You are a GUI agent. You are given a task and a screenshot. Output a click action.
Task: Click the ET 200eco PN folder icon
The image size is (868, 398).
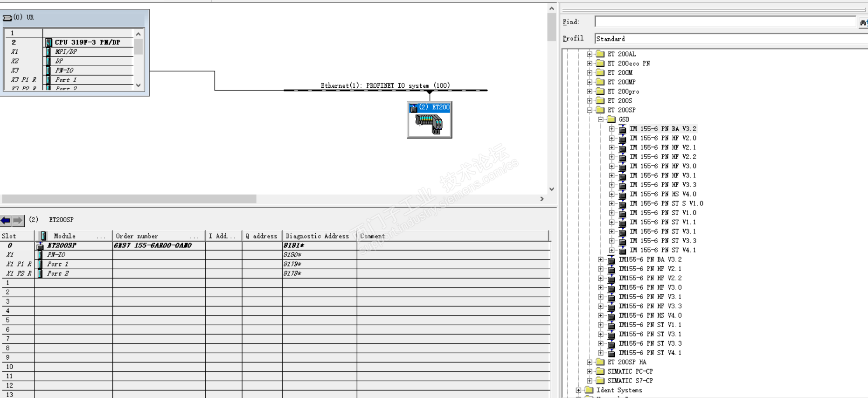[x=600, y=63]
